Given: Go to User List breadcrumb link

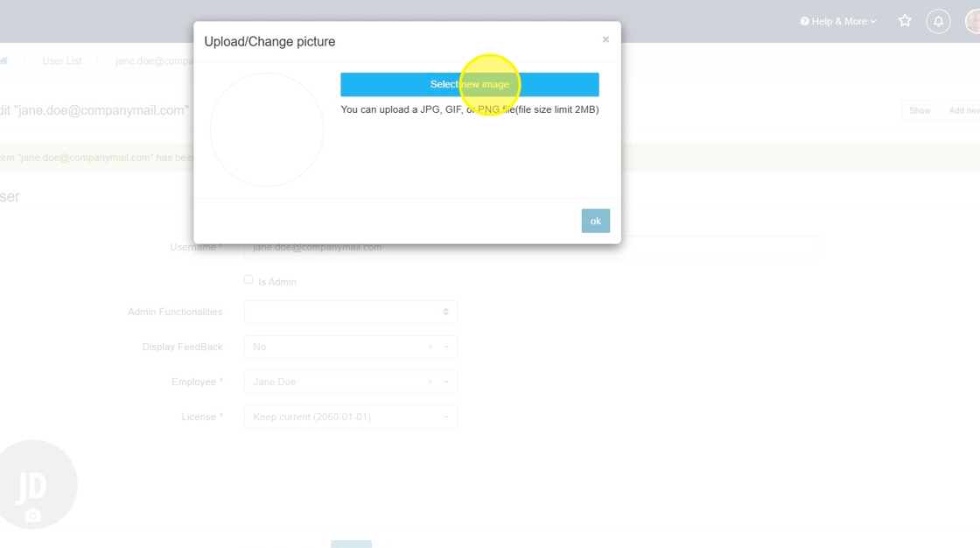Looking at the screenshot, I should (62, 61).
